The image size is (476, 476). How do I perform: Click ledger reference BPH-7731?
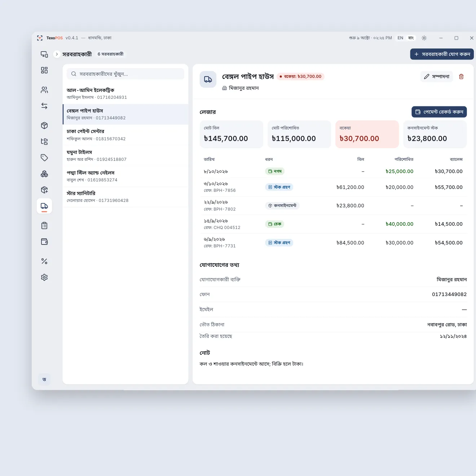(220, 246)
